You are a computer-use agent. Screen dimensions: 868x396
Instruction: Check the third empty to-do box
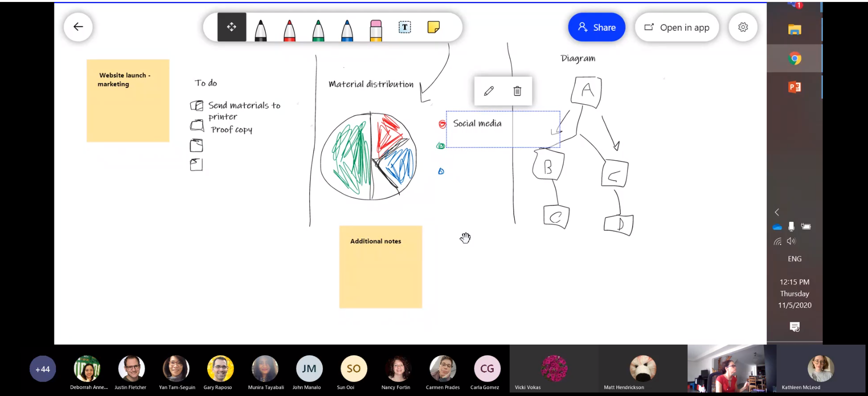coord(196,145)
